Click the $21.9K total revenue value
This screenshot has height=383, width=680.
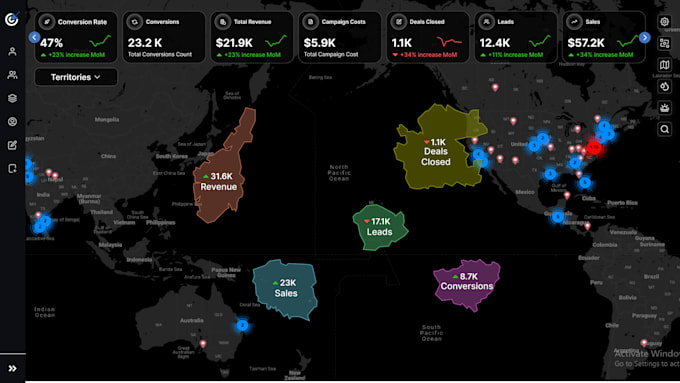pos(234,43)
